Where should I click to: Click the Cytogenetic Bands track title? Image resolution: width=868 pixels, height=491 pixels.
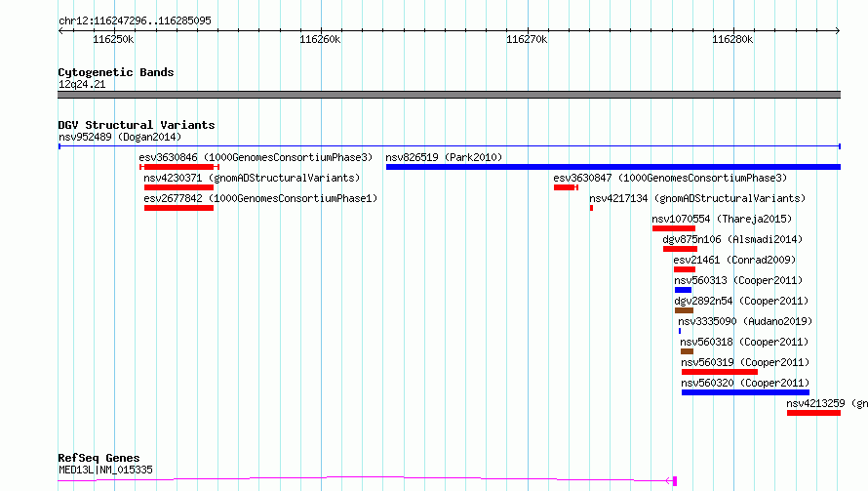pyautogui.click(x=116, y=72)
